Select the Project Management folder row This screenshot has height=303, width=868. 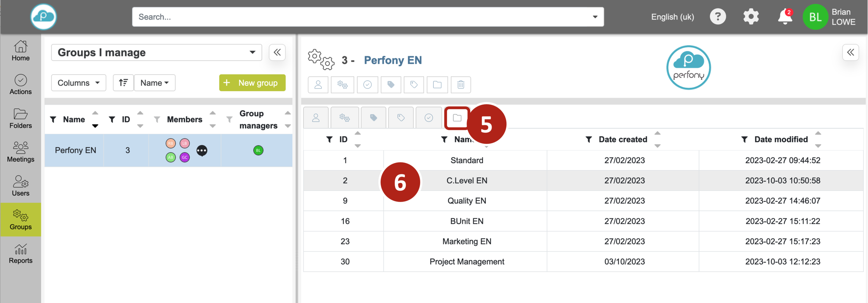(x=466, y=261)
